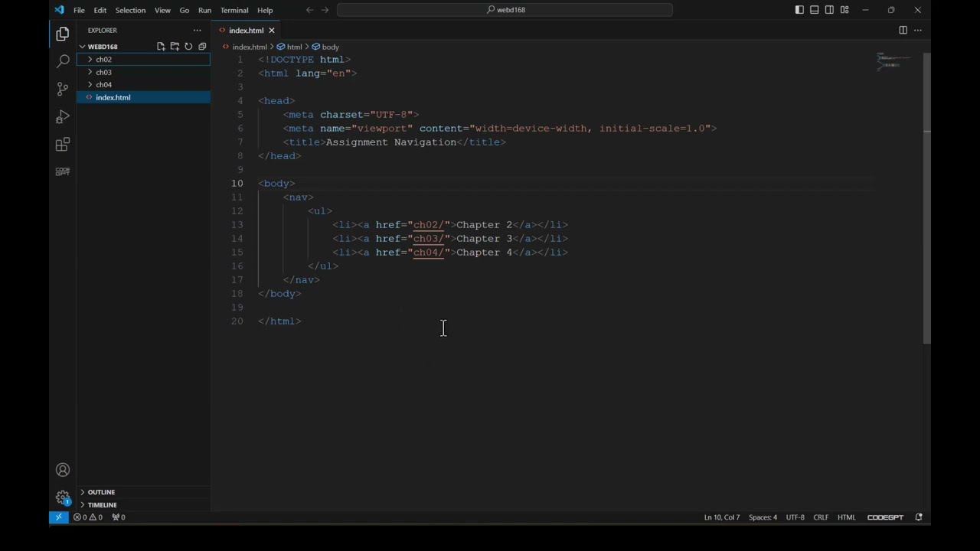Open the Search view in activity bar

coord(63,61)
